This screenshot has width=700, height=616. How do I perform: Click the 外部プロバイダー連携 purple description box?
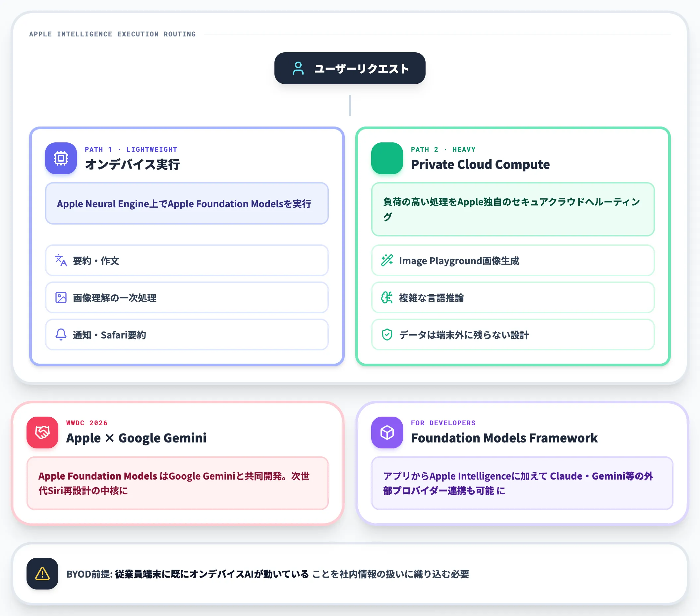click(x=522, y=483)
